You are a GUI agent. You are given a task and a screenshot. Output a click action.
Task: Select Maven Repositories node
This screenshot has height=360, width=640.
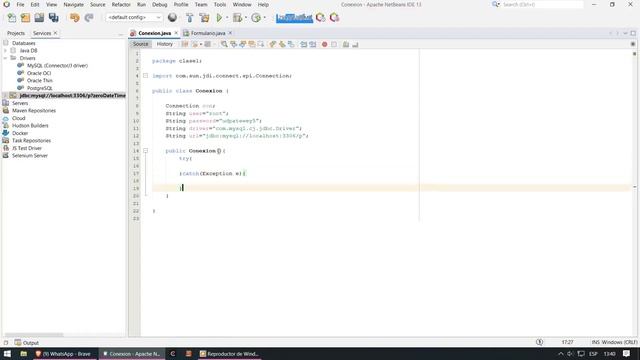click(33, 111)
